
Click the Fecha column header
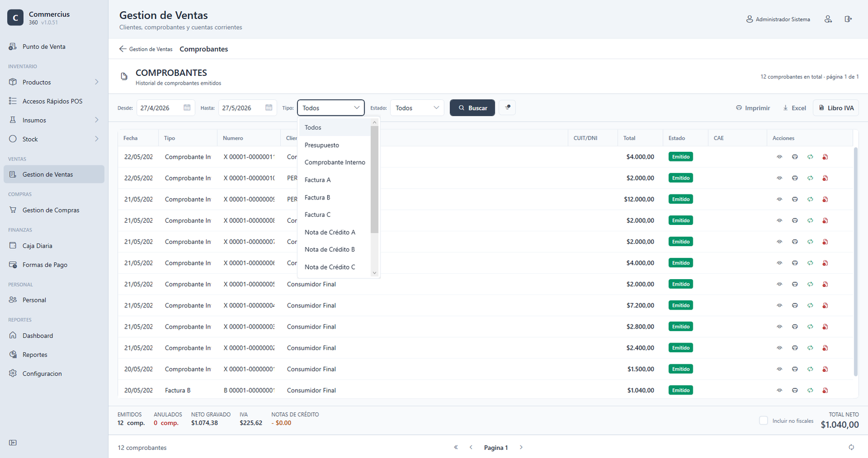tap(138, 138)
